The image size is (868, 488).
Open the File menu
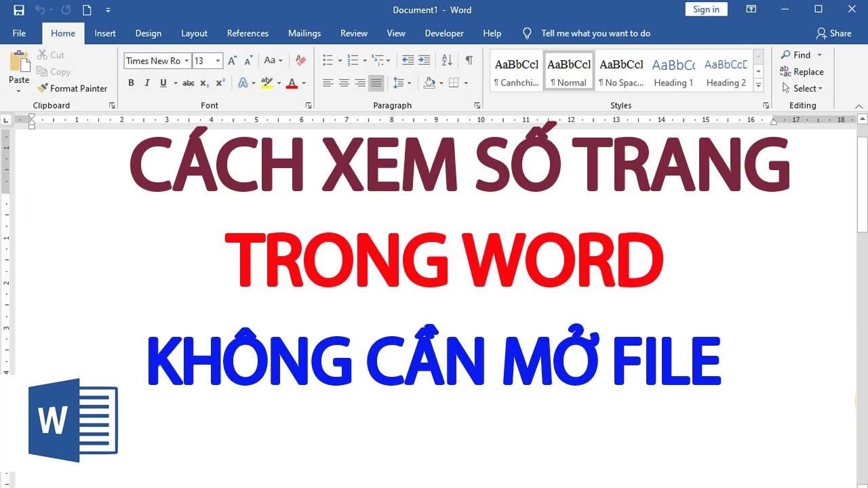click(19, 33)
